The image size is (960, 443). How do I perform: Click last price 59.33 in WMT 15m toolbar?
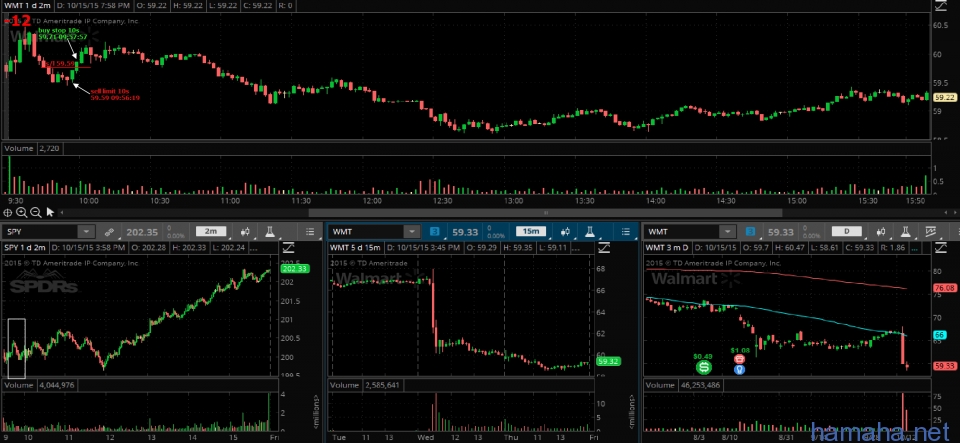point(465,232)
